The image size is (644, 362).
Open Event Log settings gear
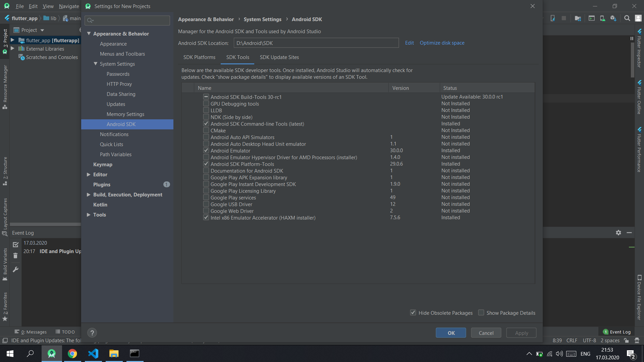[619, 233]
